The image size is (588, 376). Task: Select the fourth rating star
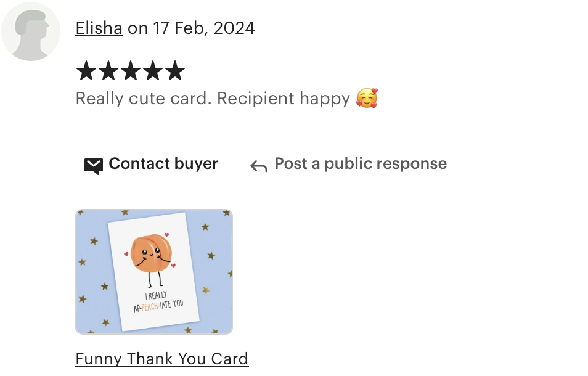(x=153, y=71)
